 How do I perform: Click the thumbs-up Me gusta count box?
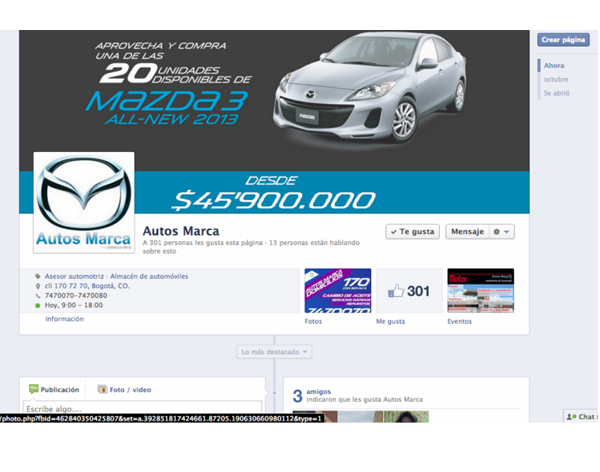[409, 291]
